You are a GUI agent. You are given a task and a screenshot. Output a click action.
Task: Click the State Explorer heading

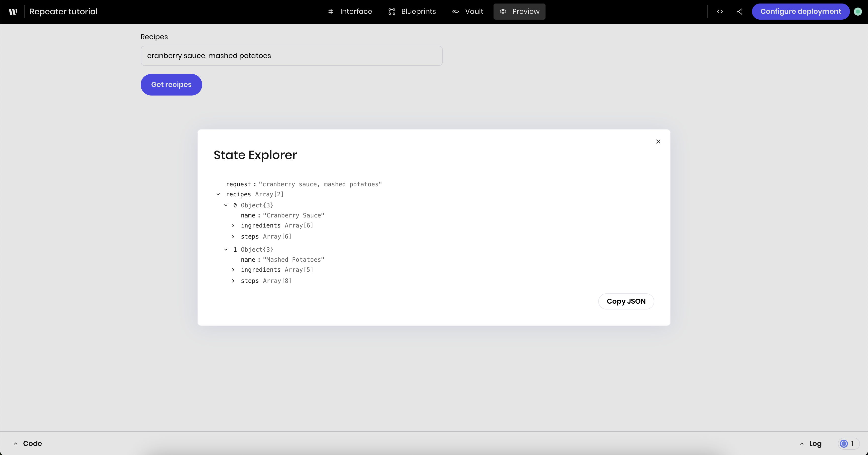coord(255,155)
